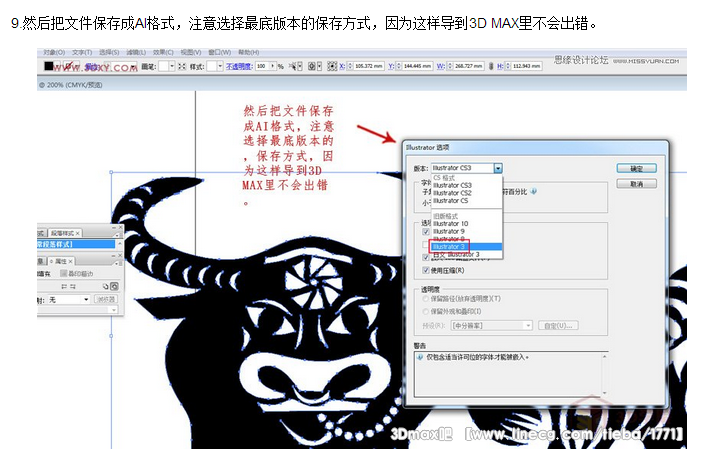Open the 滤镜(L) menu
This screenshot has height=451, width=712.
pos(136,52)
